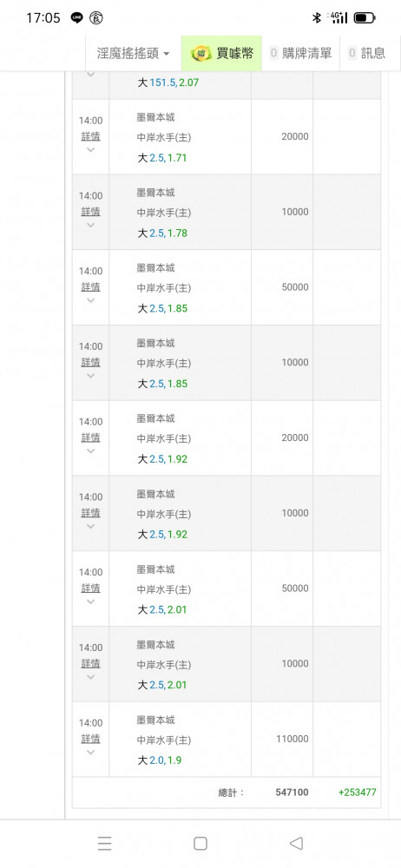Tap the 大 2.0, 1.9 odds text
This screenshot has height=868, width=401.
pos(160,760)
